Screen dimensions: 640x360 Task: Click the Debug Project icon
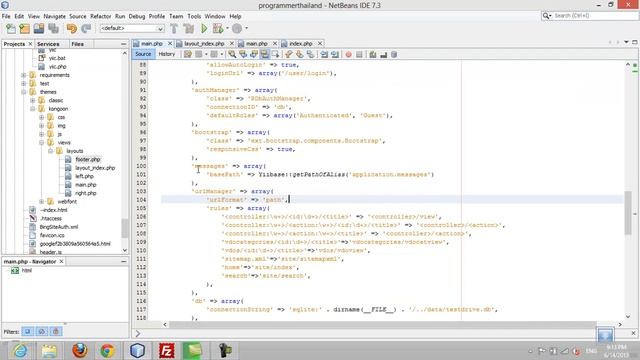tap(218, 28)
